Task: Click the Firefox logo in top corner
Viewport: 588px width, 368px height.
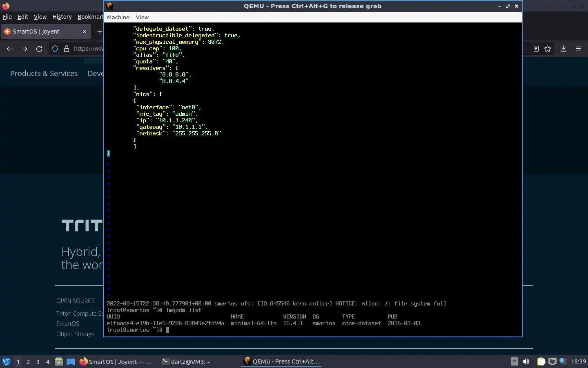Action: (6, 6)
